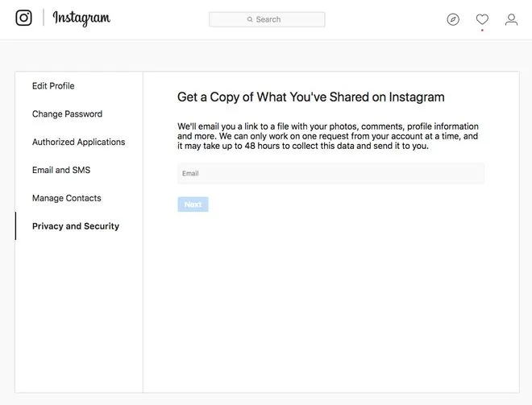Image resolution: width=532 pixels, height=405 pixels.
Task: Open Privacy and Security section
Action: coord(76,226)
